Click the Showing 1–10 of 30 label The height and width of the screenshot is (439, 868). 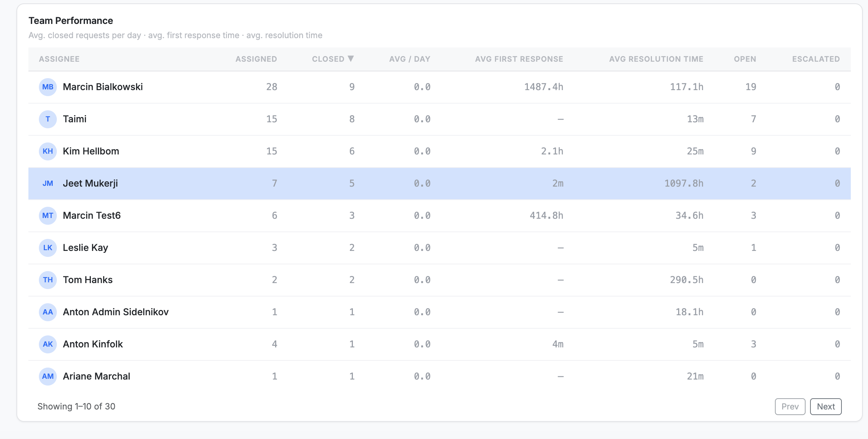point(76,406)
